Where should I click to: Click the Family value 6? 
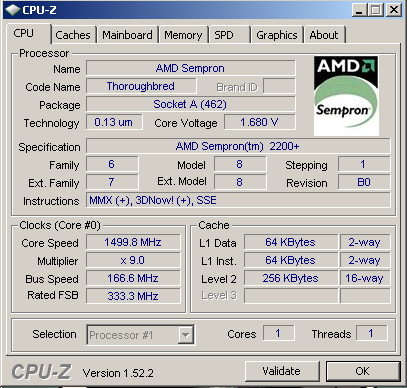click(x=112, y=164)
